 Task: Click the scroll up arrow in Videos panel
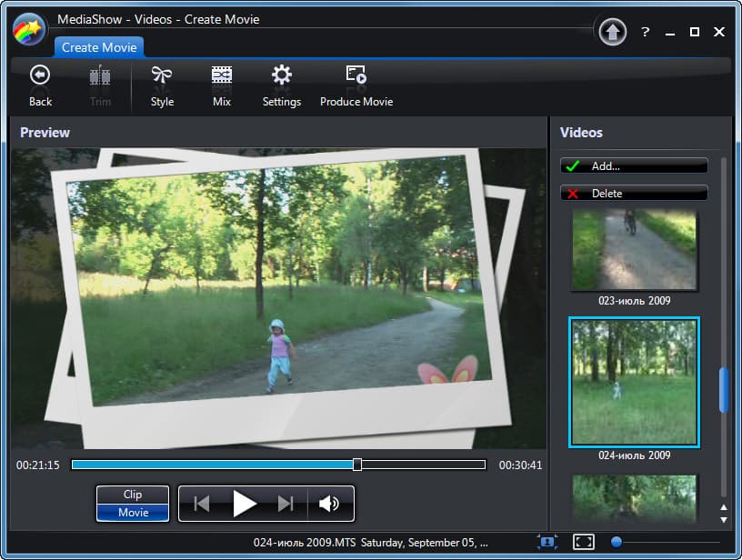(x=724, y=507)
